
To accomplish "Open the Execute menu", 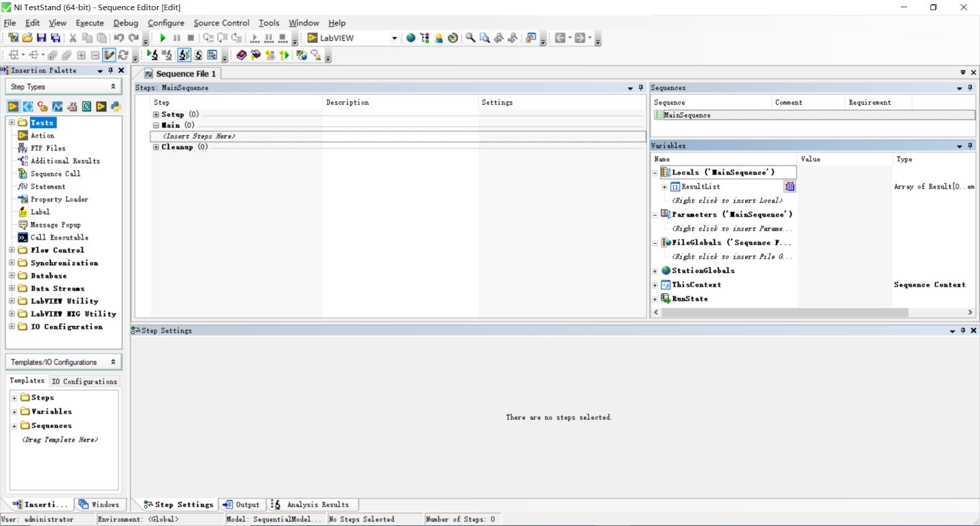I will [x=90, y=23].
